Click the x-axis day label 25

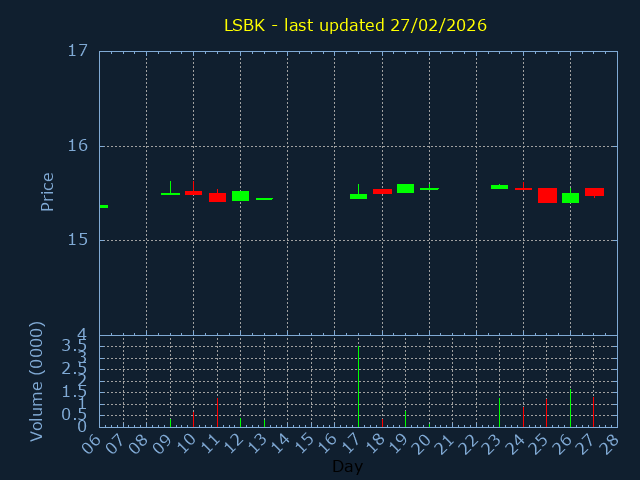[539, 444]
